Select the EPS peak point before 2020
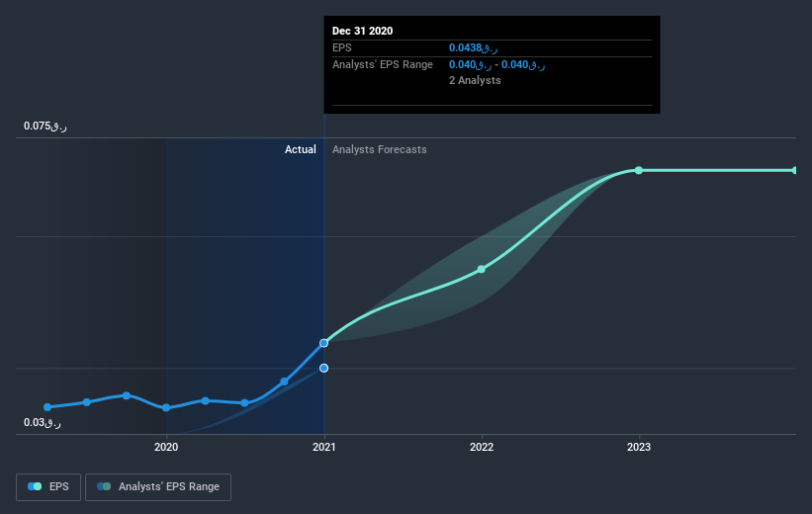This screenshot has width=812, height=514. (x=127, y=395)
